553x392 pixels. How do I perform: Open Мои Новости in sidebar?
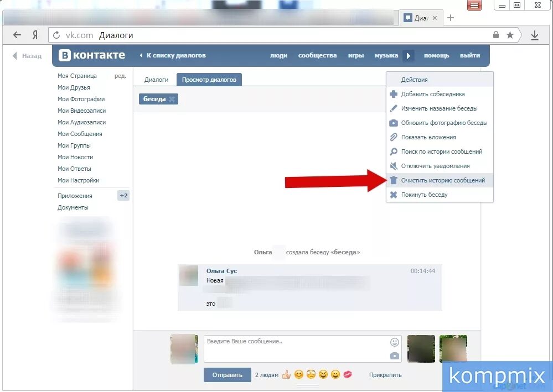click(75, 157)
